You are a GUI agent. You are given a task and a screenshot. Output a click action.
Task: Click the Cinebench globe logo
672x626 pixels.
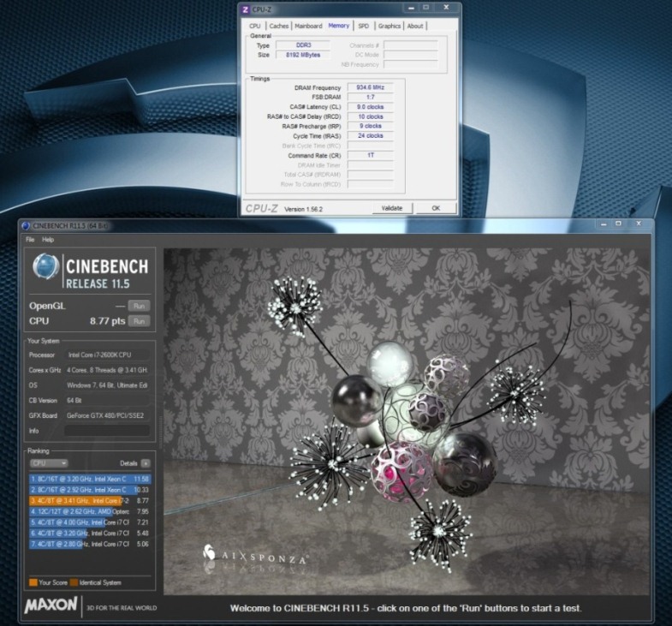pyautogui.click(x=46, y=266)
